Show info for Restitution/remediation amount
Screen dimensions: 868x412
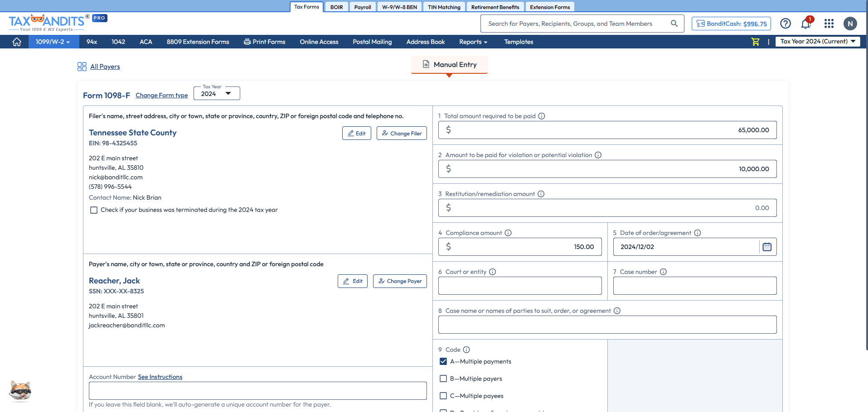tap(541, 194)
